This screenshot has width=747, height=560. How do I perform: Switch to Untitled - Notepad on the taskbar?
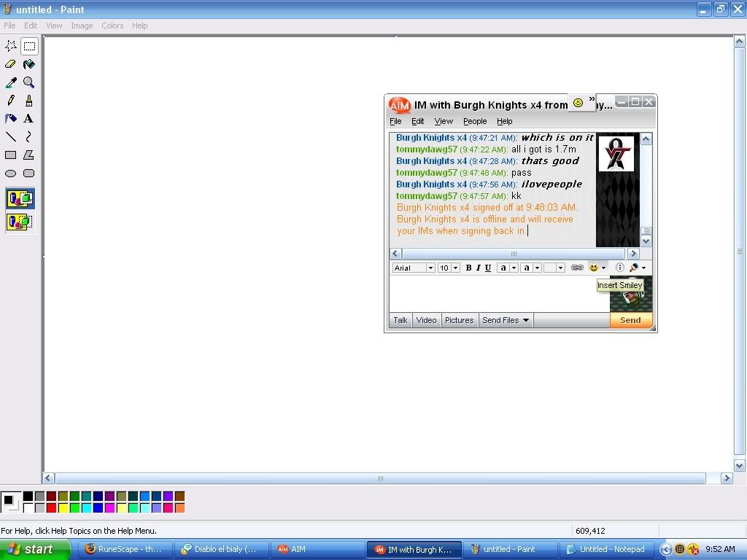[x=606, y=549]
